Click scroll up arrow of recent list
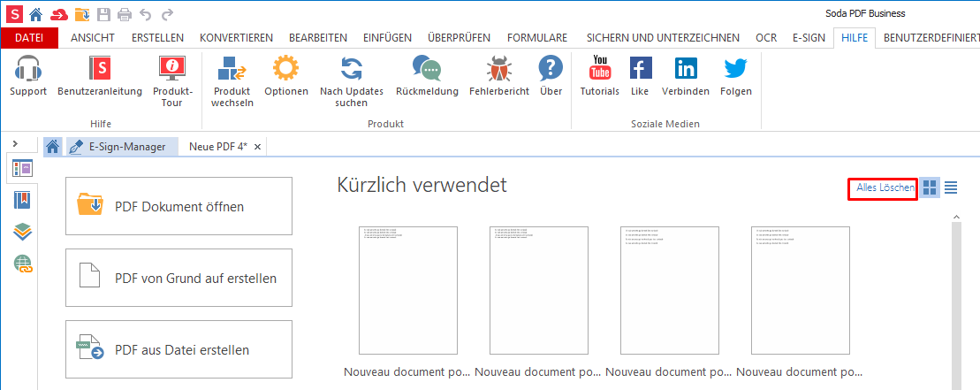Viewport: 980px width, 390px height. pos(955,217)
